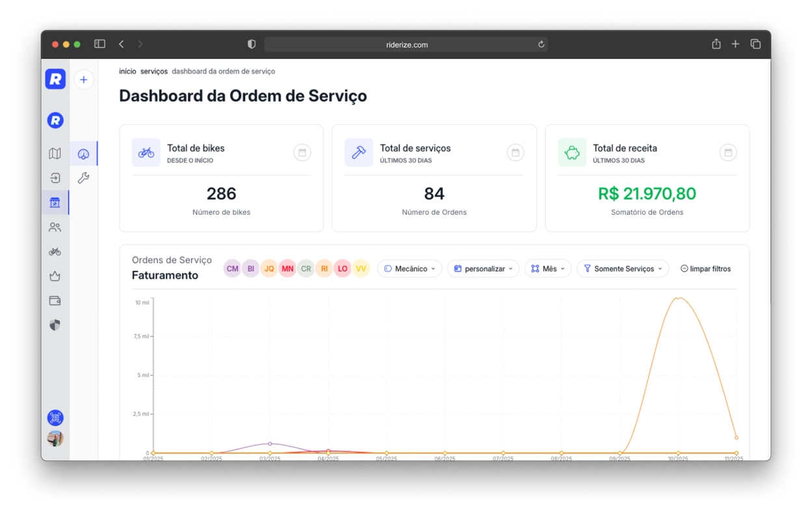Open the Somente Serviços dropdown
This screenshot has width=812, height=513.
click(622, 268)
